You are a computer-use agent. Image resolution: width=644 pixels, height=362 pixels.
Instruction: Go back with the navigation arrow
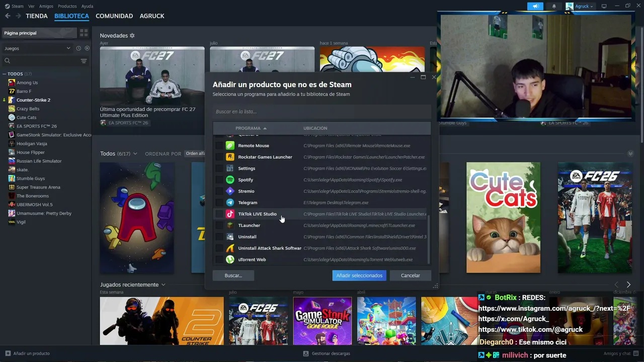[x=8, y=16]
